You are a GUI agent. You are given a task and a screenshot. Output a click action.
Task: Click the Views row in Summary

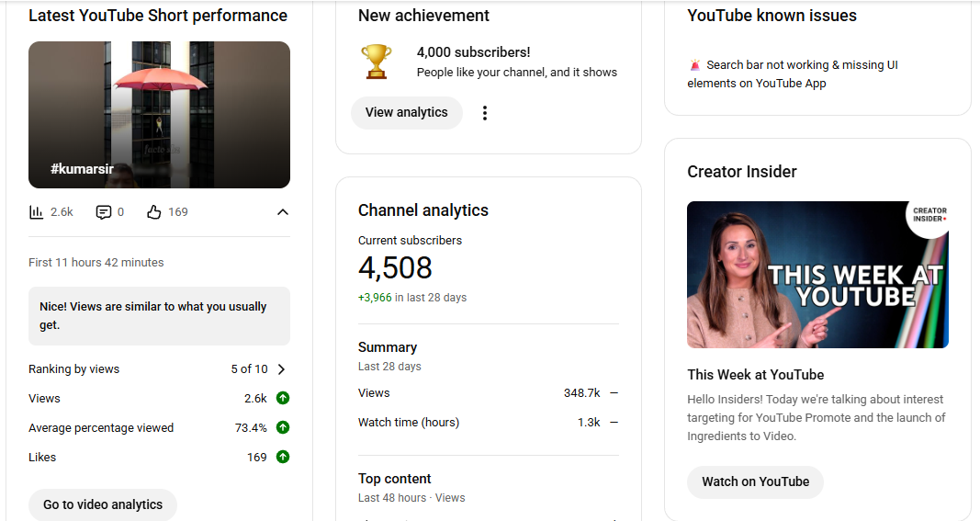(487, 393)
